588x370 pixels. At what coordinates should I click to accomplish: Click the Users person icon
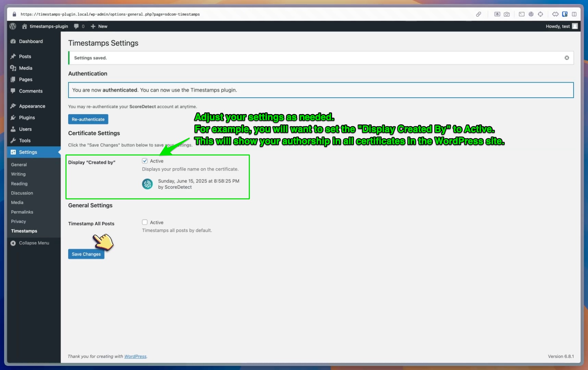tap(13, 129)
